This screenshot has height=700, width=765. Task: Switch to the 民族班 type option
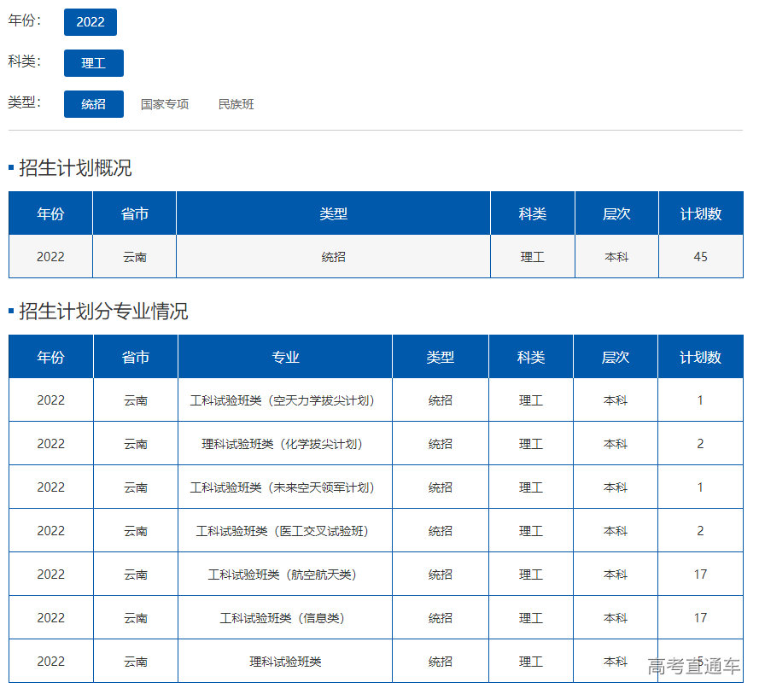(235, 103)
